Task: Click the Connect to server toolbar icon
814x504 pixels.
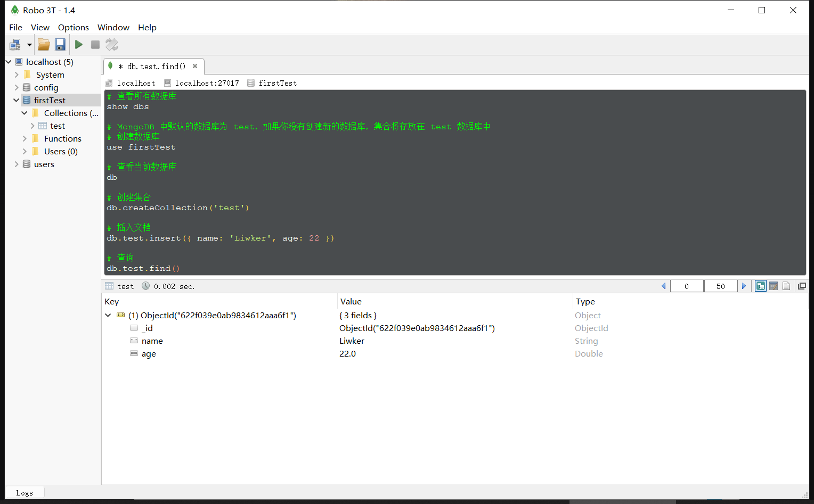Action: point(15,45)
